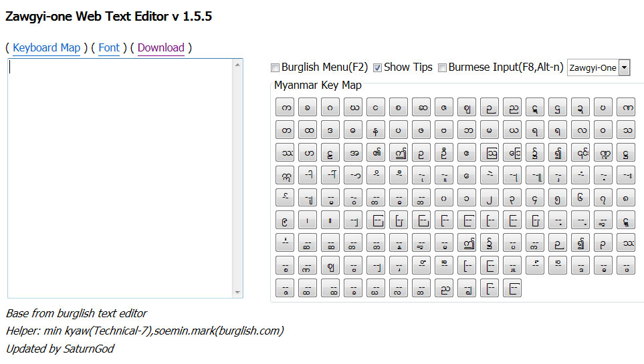Enable Burmese Input(F8,Alt-n) checkbox
Viewport: 644px width, 364px height.
point(442,67)
